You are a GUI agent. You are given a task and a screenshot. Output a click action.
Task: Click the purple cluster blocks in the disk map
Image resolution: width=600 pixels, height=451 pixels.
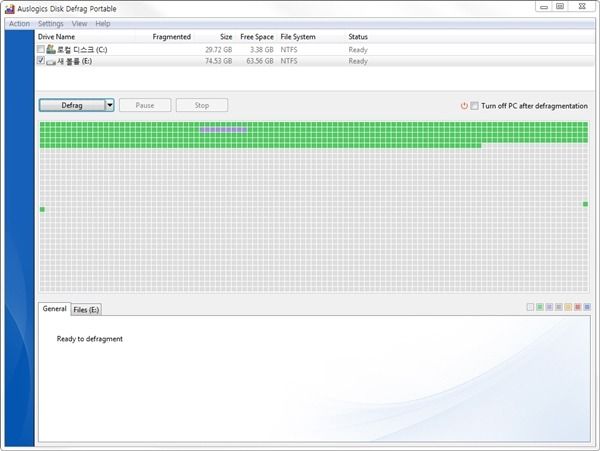(x=224, y=130)
